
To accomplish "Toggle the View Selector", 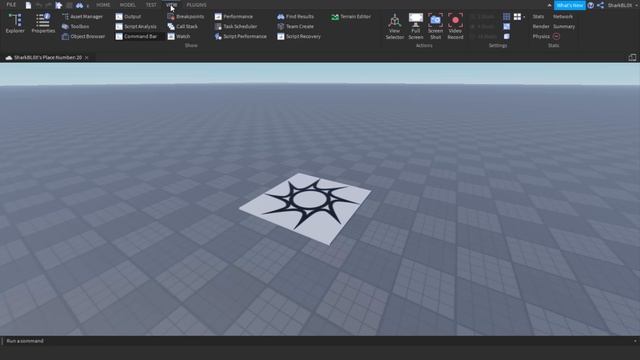I will 395,26.
